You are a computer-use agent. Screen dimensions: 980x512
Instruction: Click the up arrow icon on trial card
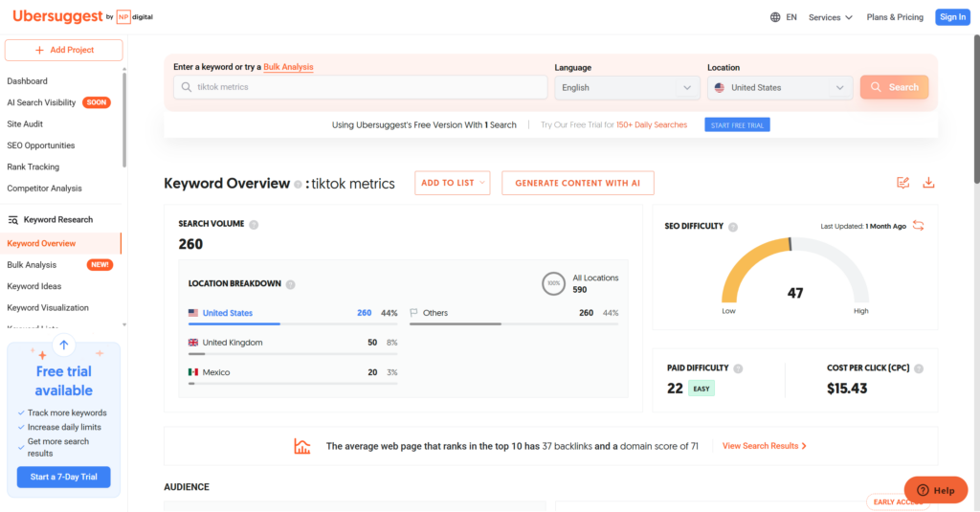(x=64, y=345)
